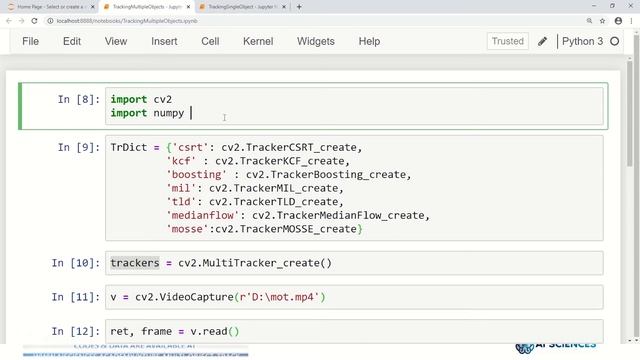Click the Trusted notebook button

click(508, 41)
